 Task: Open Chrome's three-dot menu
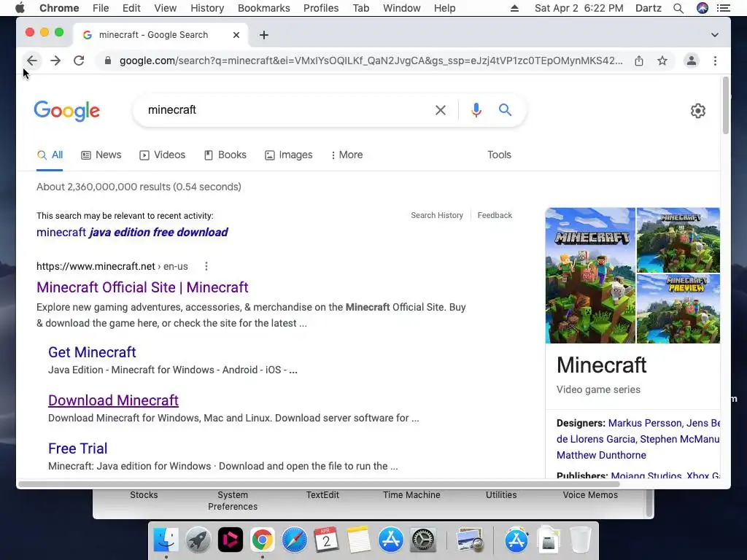[715, 61]
